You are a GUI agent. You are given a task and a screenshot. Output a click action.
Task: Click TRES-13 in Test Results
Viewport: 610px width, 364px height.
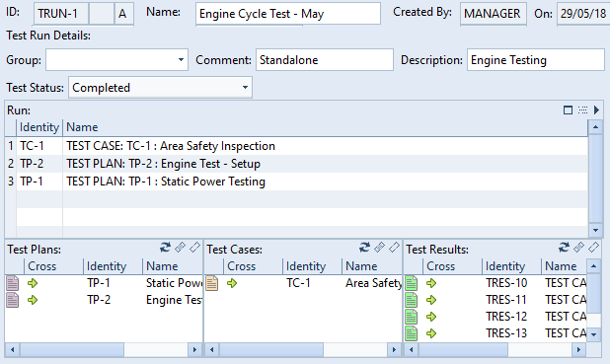click(x=506, y=333)
